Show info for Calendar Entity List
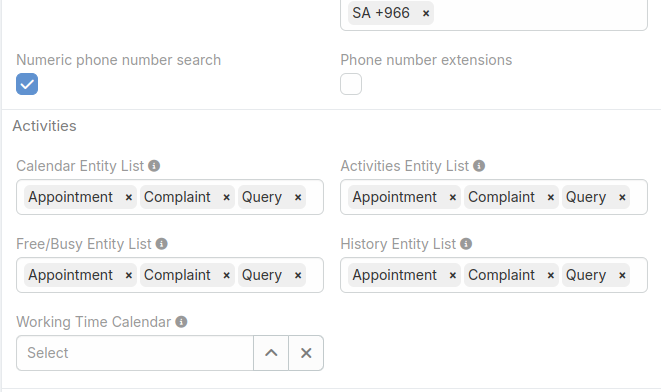Image resolution: width=661 pixels, height=392 pixels. pyautogui.click(x=154, y=166)
